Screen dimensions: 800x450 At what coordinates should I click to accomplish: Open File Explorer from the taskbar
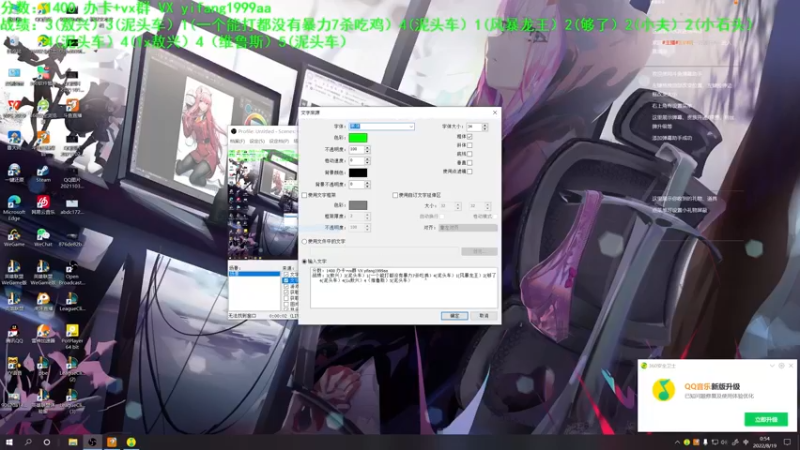[73, 442]
